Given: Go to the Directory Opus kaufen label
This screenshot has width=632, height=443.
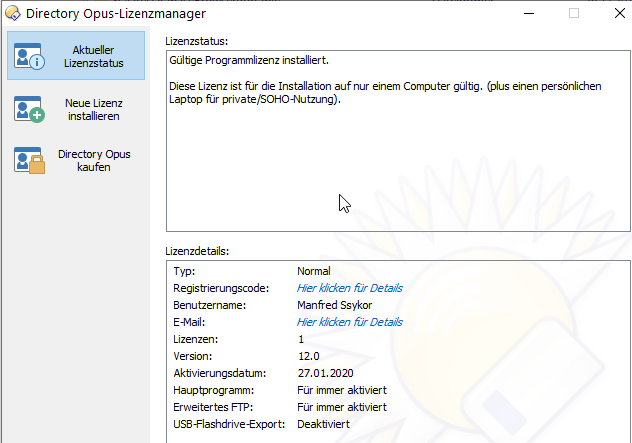Looking at the screenshot, I should coord(93,161).
